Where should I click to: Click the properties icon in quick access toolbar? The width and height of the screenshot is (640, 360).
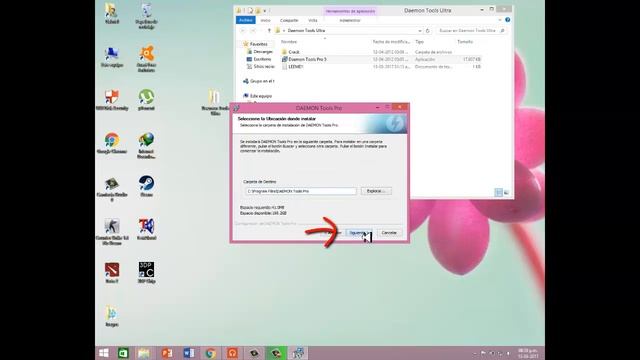pos(250,11)
